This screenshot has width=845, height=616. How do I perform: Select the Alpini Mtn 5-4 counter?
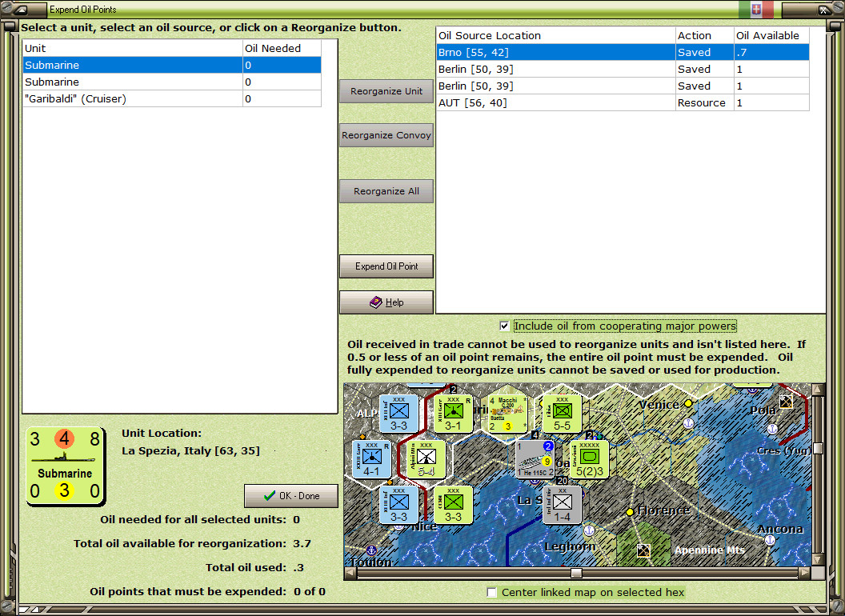coord(426,460)
